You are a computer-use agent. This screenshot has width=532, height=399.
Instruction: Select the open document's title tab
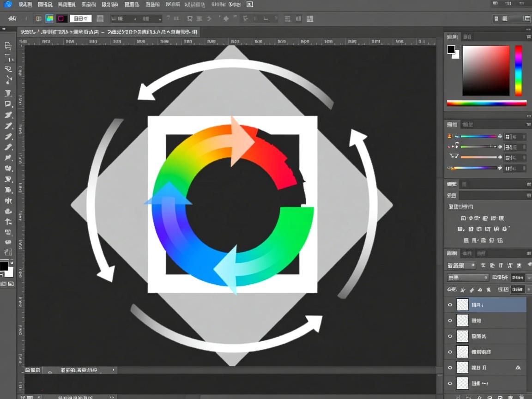[109, 32]
